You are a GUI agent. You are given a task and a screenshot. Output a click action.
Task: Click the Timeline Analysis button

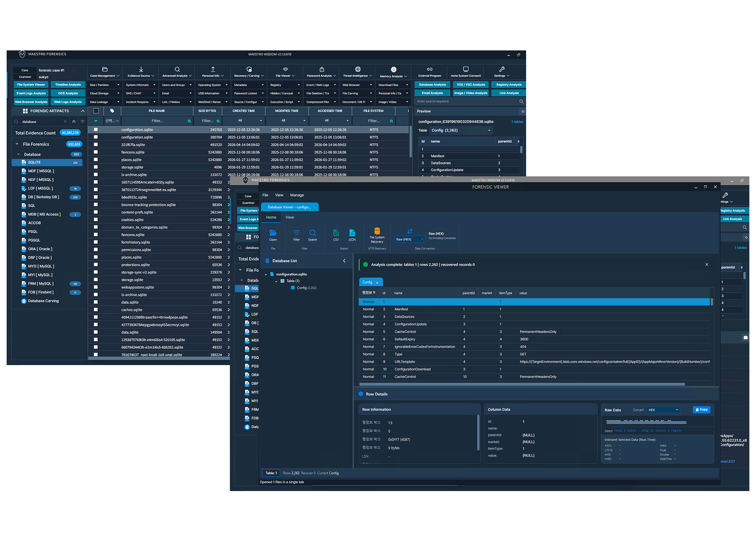[68, 84]
